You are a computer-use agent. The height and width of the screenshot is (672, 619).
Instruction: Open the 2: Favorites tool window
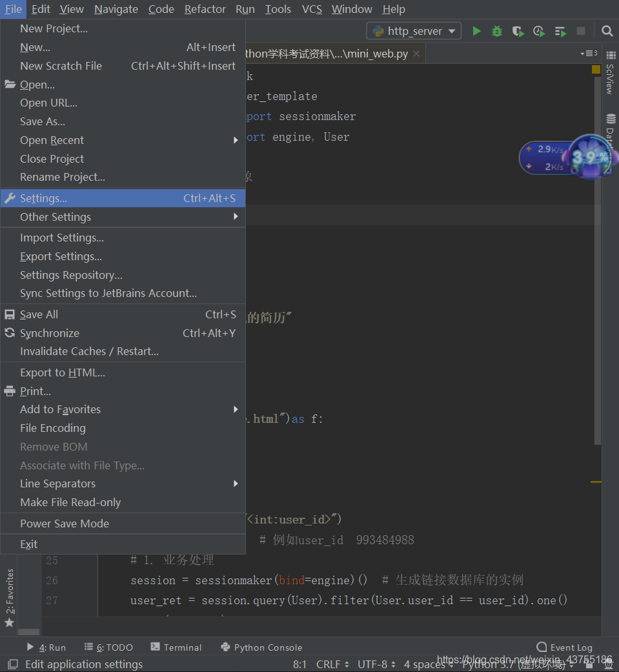(x=10, y=598)
